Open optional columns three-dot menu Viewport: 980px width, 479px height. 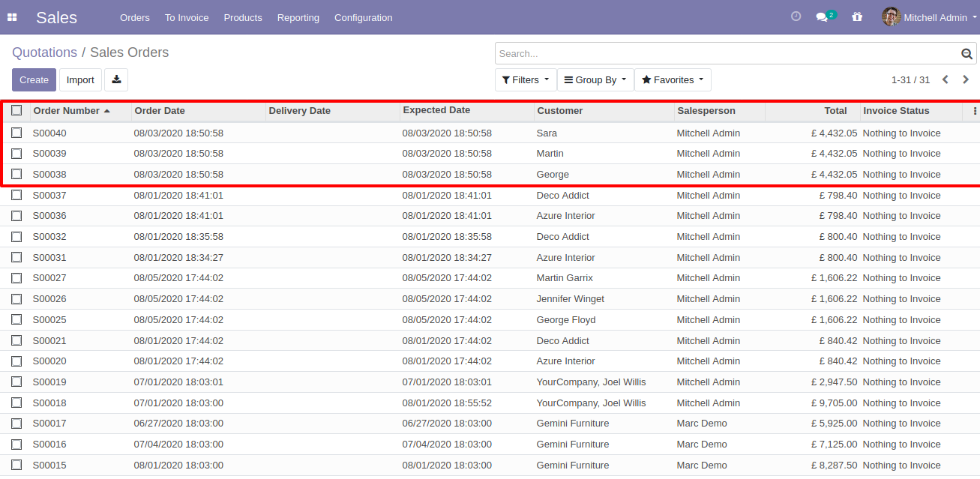pos(975,111)
